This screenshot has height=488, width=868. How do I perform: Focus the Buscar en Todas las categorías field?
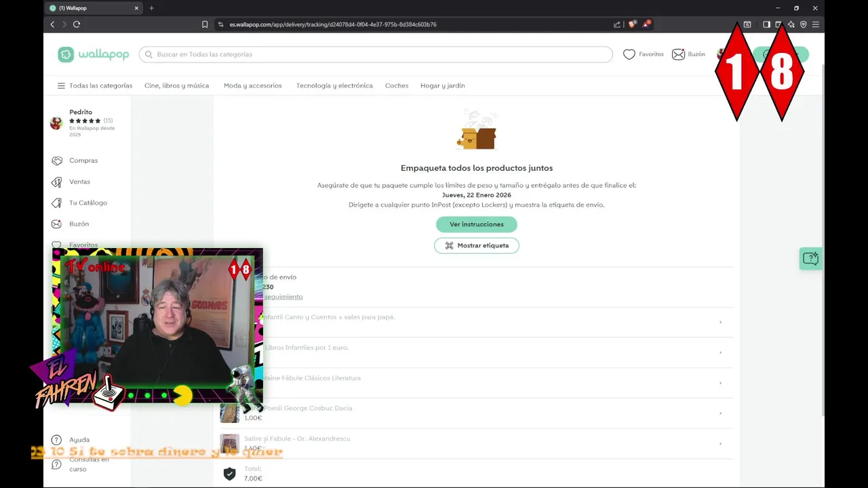coord(376,54)
